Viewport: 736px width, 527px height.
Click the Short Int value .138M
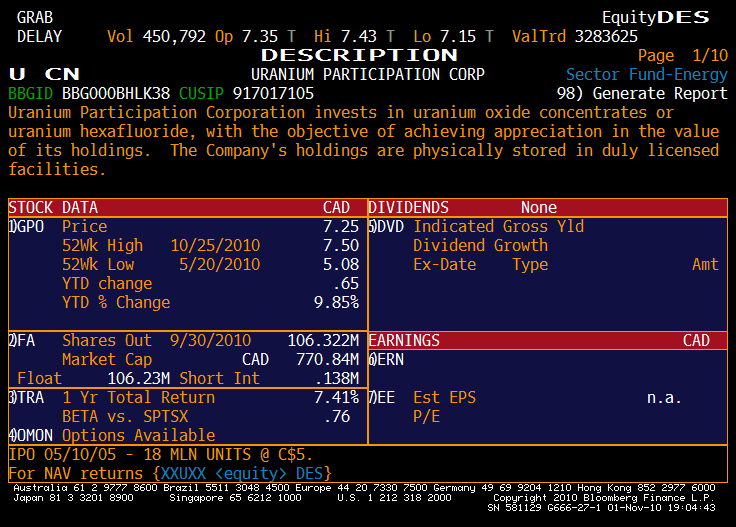337,378
